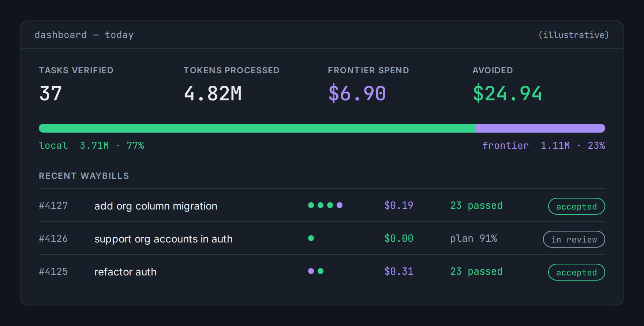Select 'refactor auth' title
This screenshot has width=644, height=326.
tap(126, 272)
